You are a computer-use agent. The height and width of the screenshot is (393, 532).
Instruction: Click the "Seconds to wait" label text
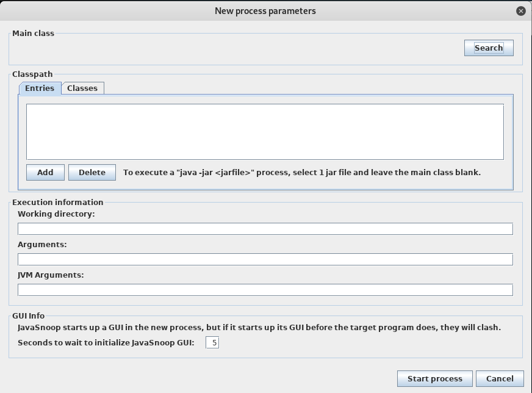click(x=106, y=343)
